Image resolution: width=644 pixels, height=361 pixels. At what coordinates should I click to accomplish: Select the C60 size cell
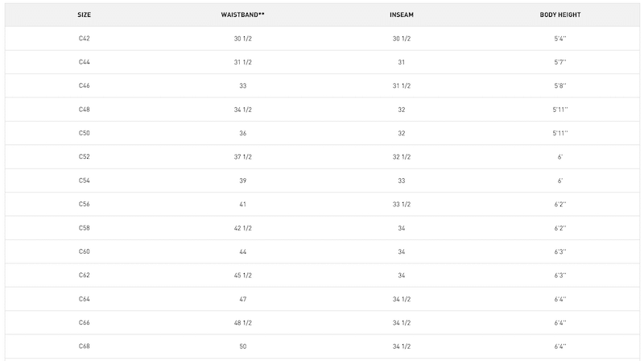click(x=85, y=251)
